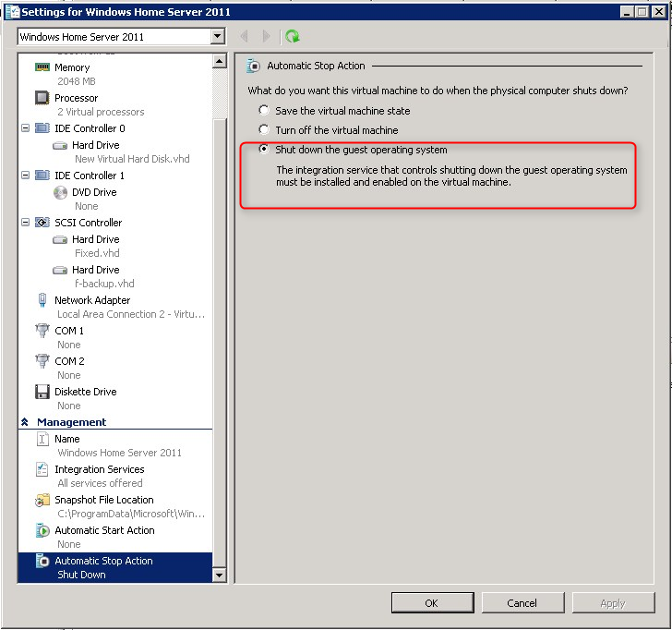Click the Cancel button
The width and height of the screenshot is (672, 630).
[522, 603]
